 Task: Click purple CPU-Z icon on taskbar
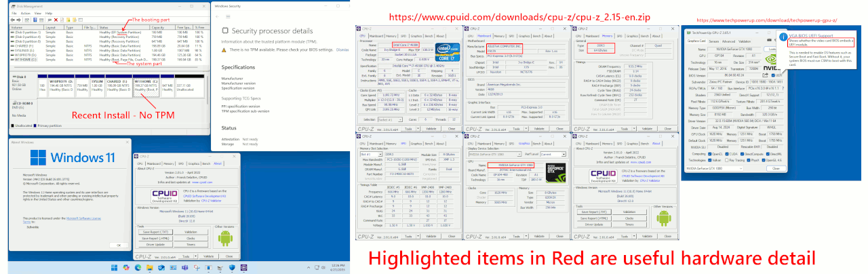click(244, 268)
